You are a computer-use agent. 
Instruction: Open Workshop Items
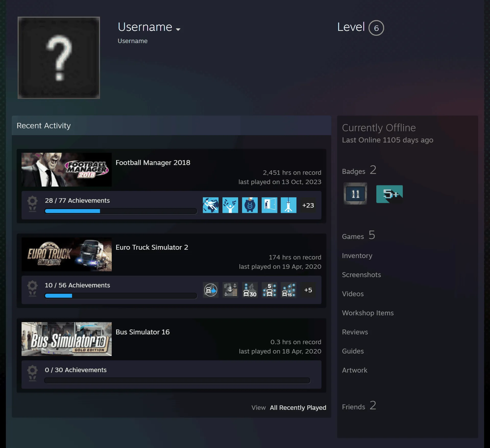368,313
